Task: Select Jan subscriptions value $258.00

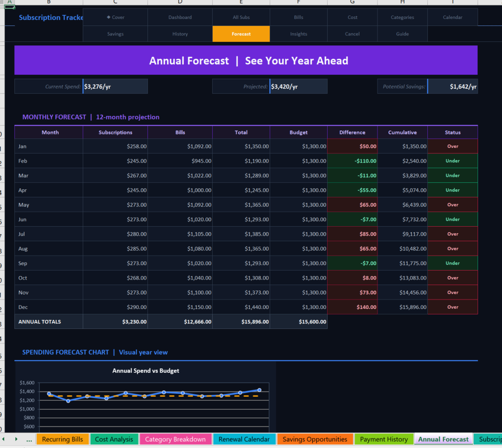Action: tap(115, 146)
